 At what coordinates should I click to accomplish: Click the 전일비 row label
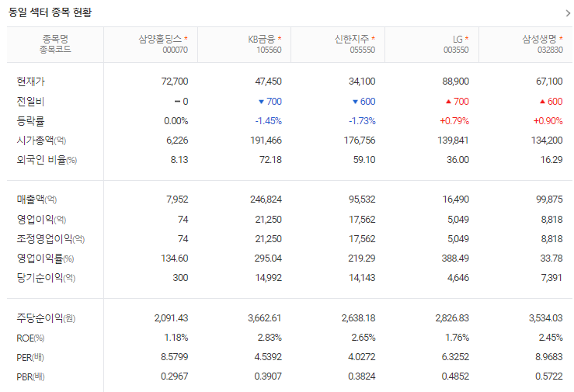coord(31,101)
